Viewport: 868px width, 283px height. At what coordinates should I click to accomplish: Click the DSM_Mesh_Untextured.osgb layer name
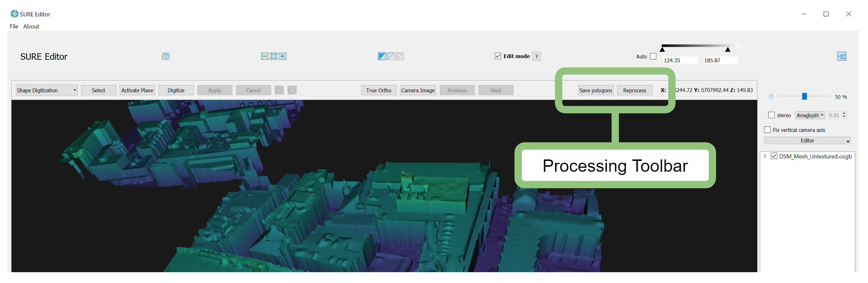click(815, 156)
